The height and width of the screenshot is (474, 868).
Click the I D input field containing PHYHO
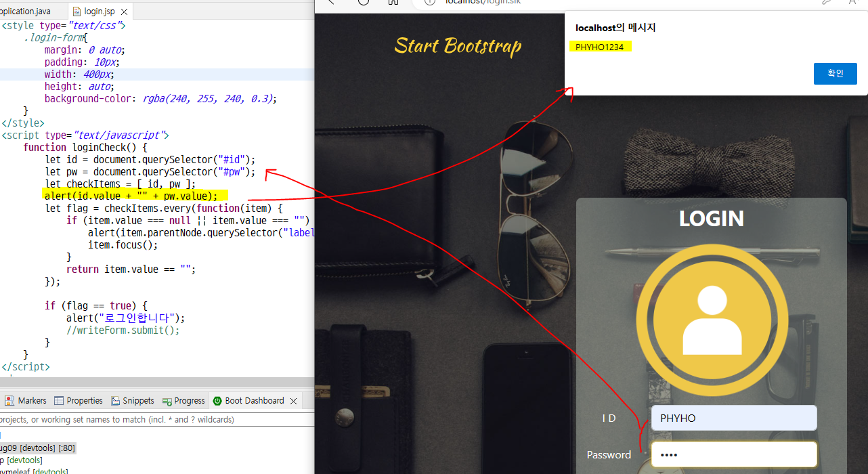(x=734, y=418)
